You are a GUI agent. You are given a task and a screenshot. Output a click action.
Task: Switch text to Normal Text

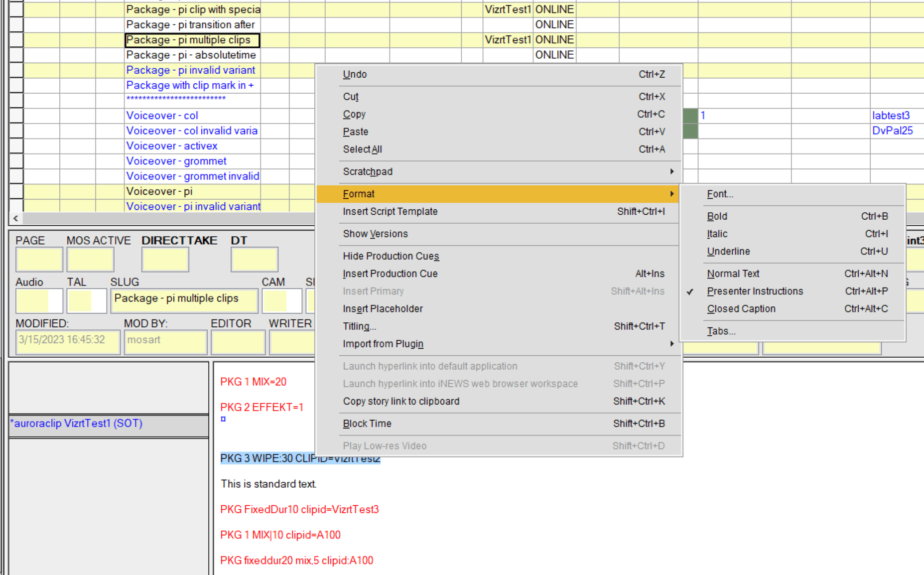click(733, 274)
